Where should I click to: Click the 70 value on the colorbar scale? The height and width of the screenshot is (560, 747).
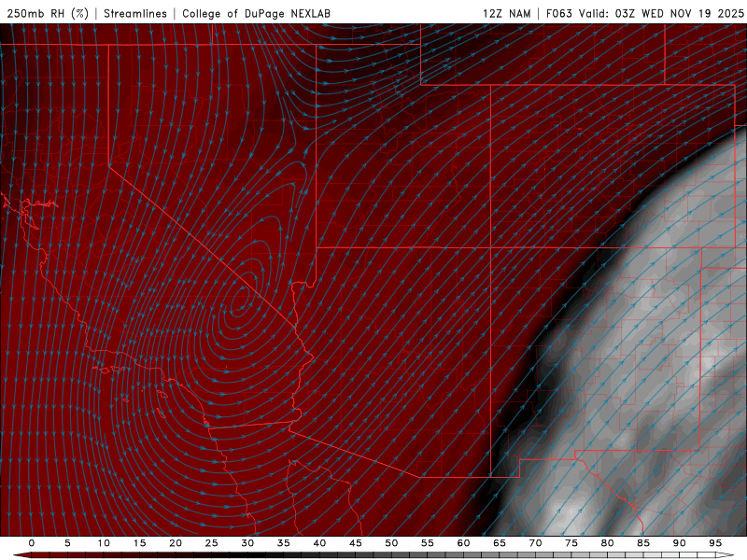coord(535,543)
